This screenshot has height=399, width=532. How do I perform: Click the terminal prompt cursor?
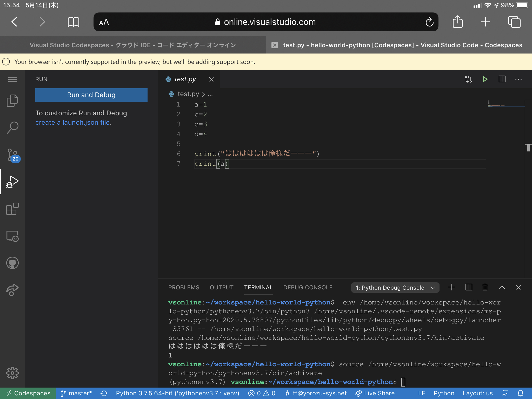[403, 382]
